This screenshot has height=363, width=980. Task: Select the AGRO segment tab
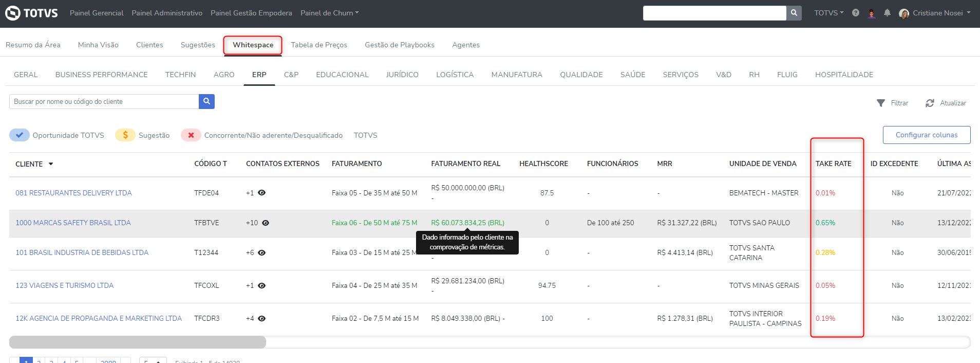224,75
